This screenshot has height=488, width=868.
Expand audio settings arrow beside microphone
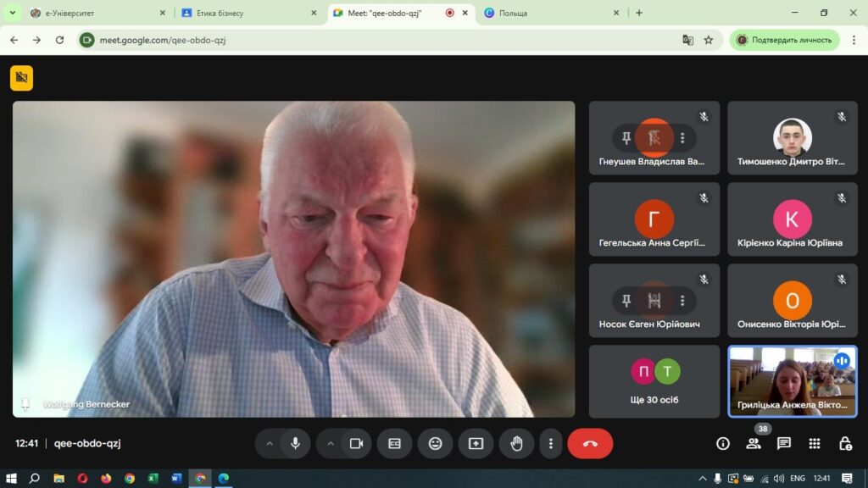(x=270, y=443)
